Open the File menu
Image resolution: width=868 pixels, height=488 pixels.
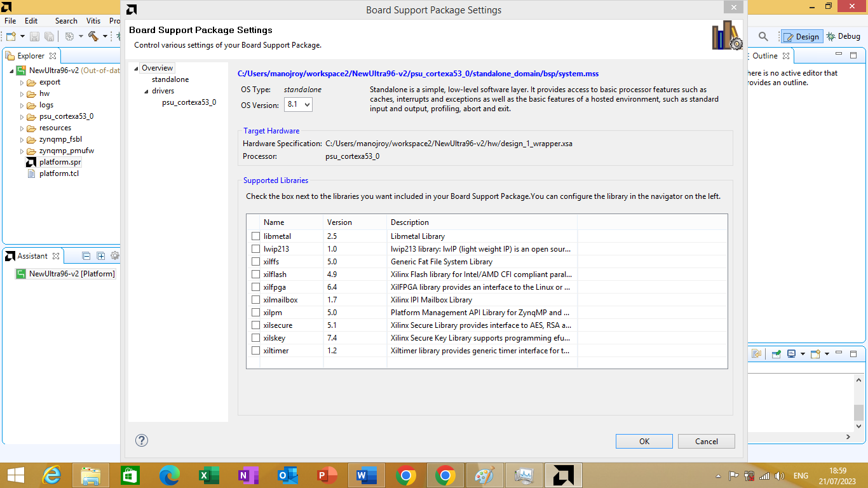(x=10, y=21)
